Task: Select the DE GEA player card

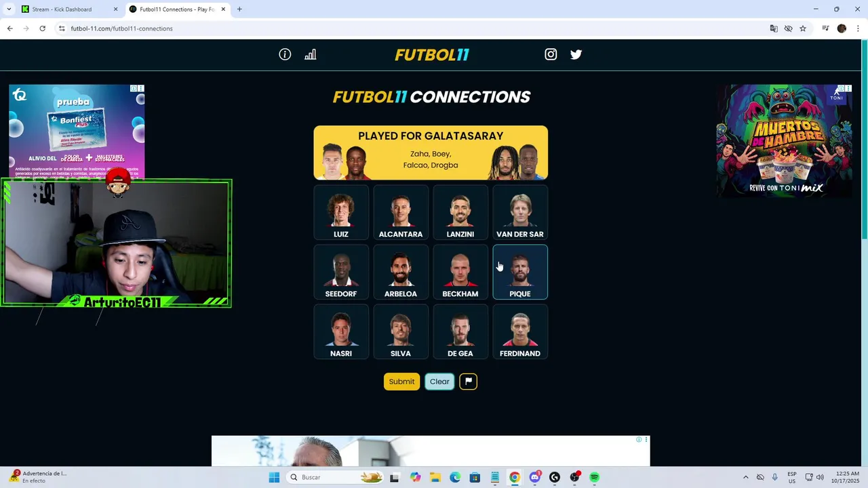Action: 460,332
